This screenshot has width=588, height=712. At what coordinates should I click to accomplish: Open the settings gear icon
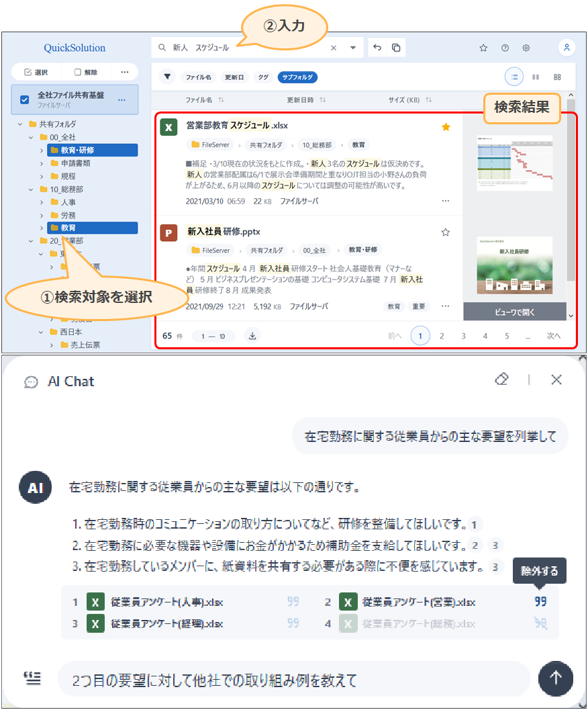pos(526,48)
